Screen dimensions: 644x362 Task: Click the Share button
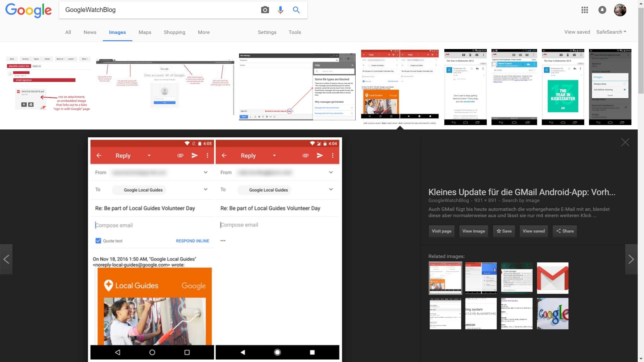point(565,231)
